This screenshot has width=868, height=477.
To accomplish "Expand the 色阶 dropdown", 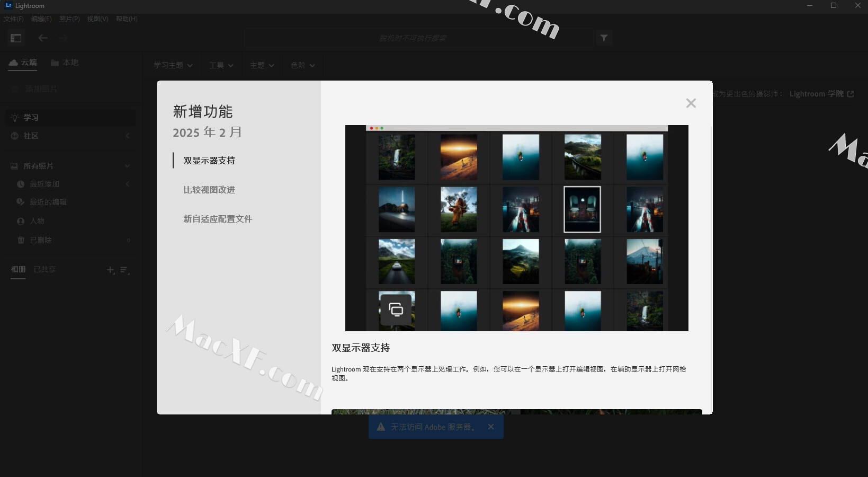I will coord(303,65).
